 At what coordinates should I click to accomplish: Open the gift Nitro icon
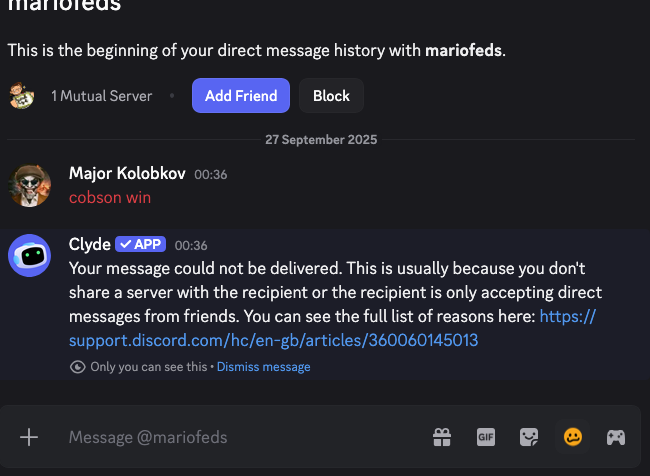click(441, 437)
